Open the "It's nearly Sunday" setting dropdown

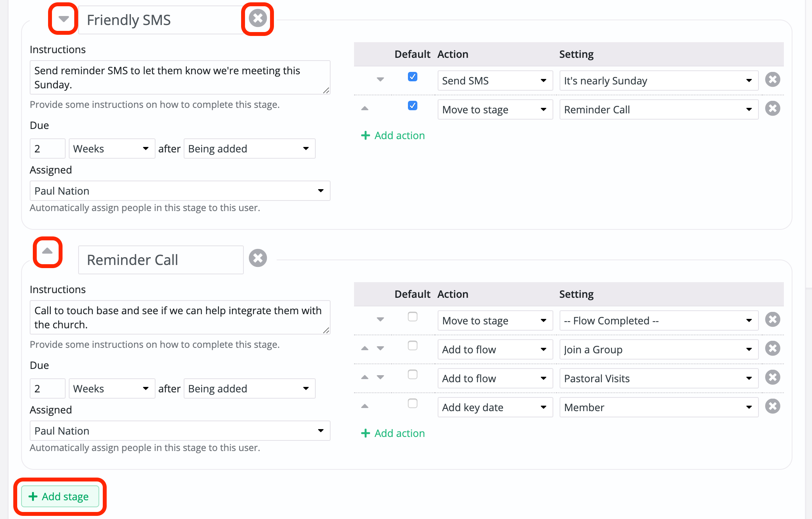pos(659,81)
